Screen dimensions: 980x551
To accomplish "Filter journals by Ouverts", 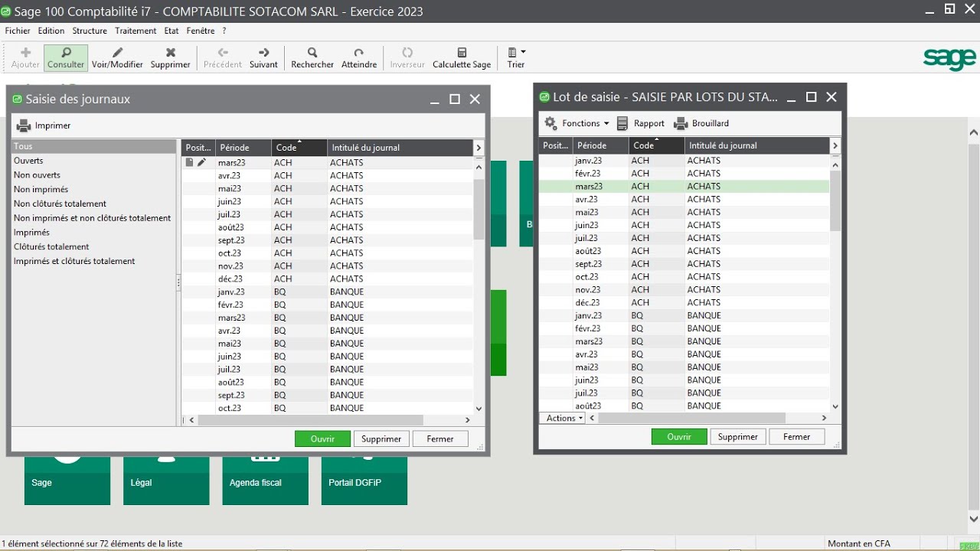I will coord(28,161).
